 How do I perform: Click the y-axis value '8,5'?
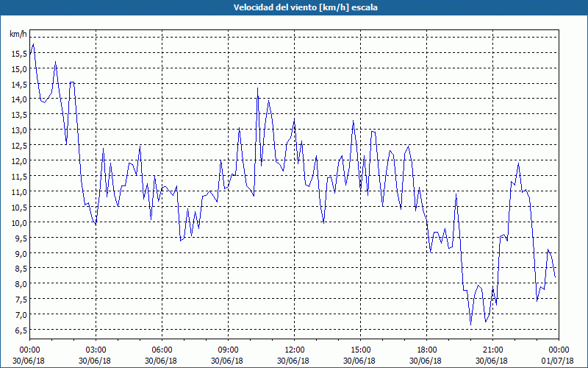point(21,269)
